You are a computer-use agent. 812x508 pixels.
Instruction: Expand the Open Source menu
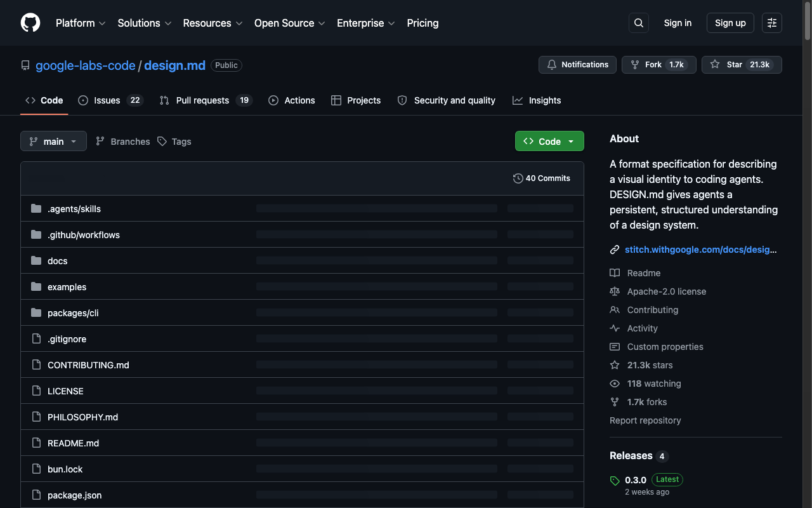(290, 23)
